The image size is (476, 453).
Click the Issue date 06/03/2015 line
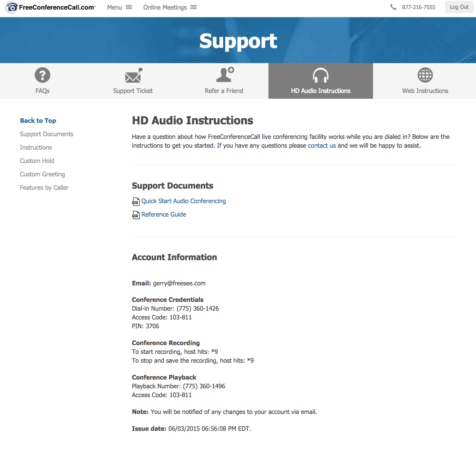pos(191,429)
